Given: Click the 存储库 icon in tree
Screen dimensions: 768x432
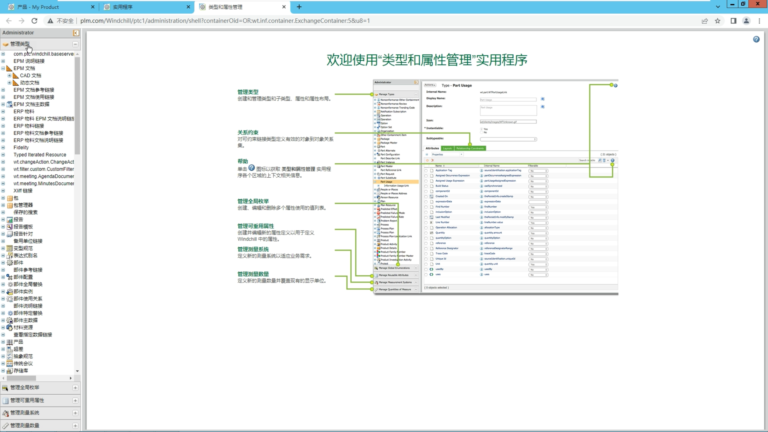Looking at the screenshot, I should click(x=9, y=371).
